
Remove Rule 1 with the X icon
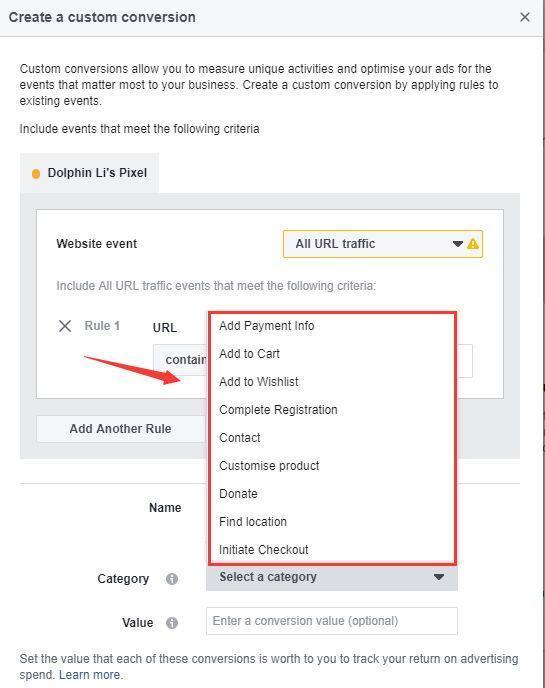pyautogui.click(x=65, y=326)
